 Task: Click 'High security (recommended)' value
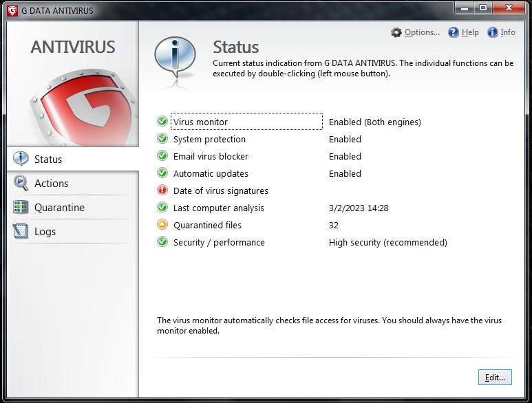click(x=387, y=243)
